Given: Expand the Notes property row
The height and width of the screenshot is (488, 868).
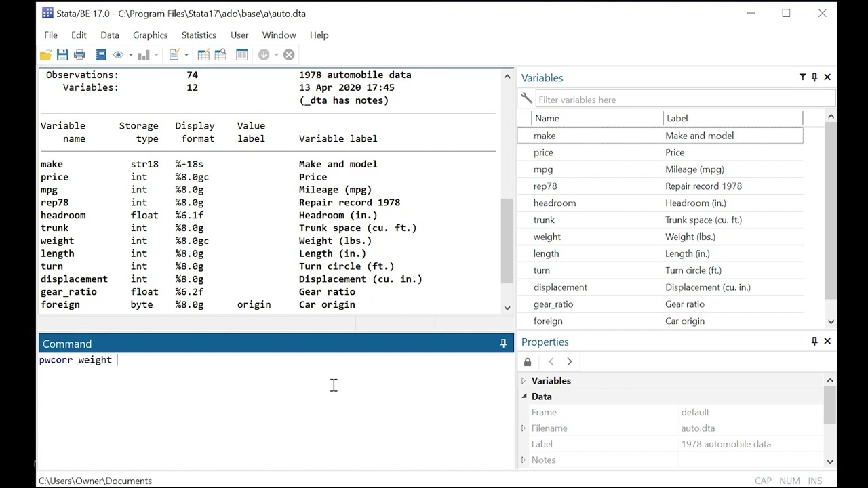Looking at the screenshot, I should point(524,460).
